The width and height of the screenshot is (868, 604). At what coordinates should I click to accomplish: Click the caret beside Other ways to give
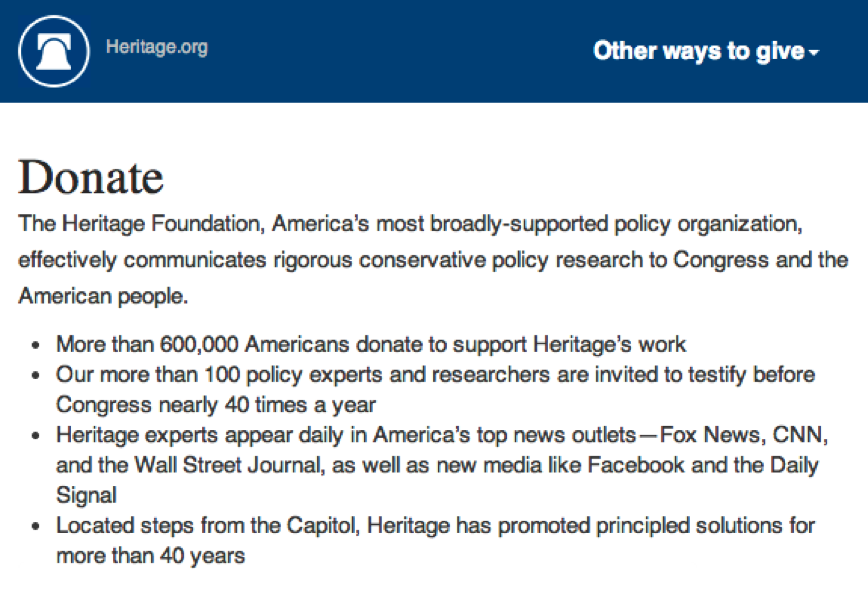pyautogui.click(x=814, y=52)
